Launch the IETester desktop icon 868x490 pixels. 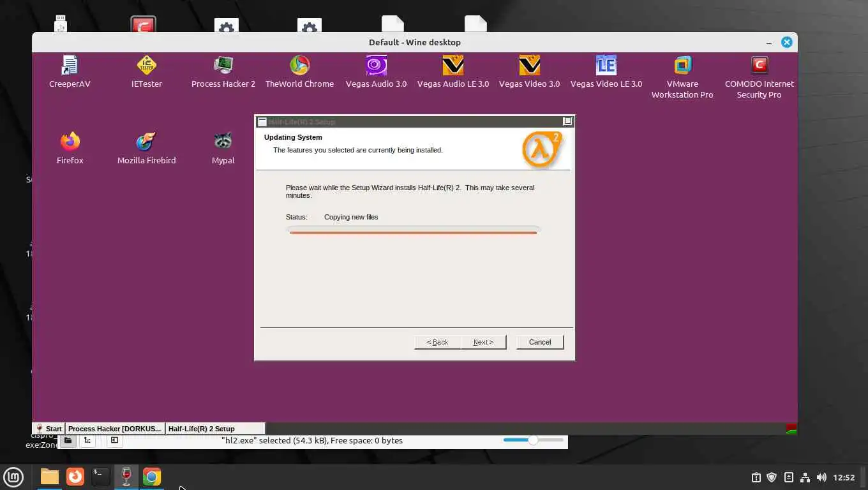point(147,71)
